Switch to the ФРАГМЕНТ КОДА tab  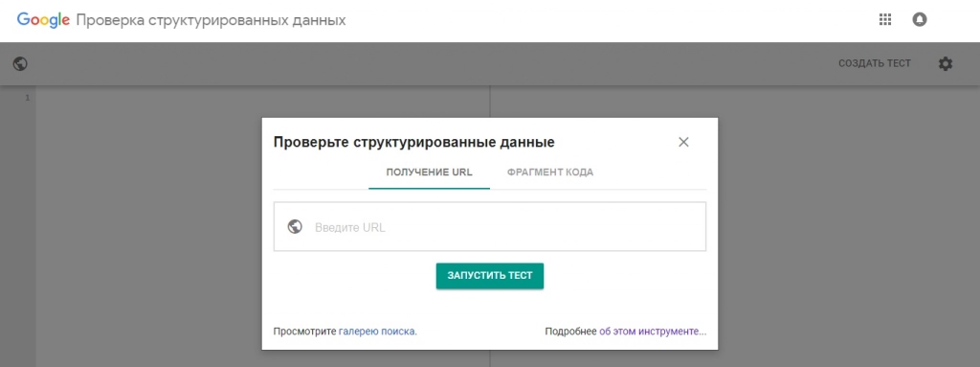click(550, 172)
